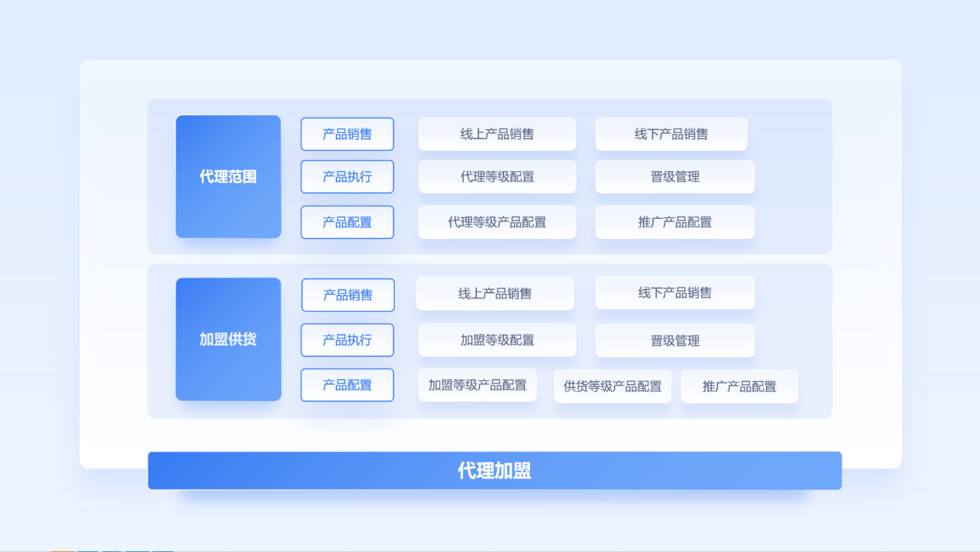
Task: Select 产品配置 in the 加盟供货 section
Action: (x=347, y=384)
